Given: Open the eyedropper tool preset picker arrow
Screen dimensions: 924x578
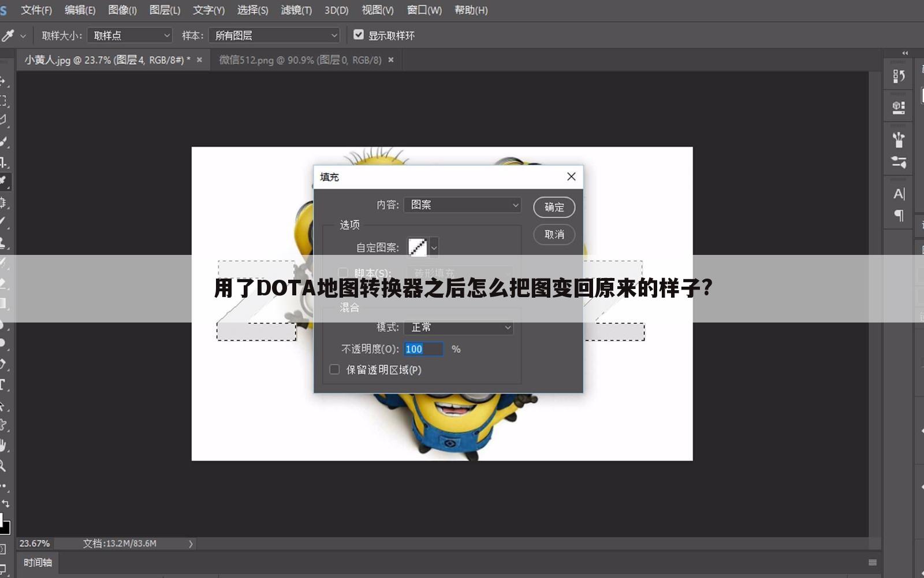Looking at the screenshot, I should [x=23, y=36].
